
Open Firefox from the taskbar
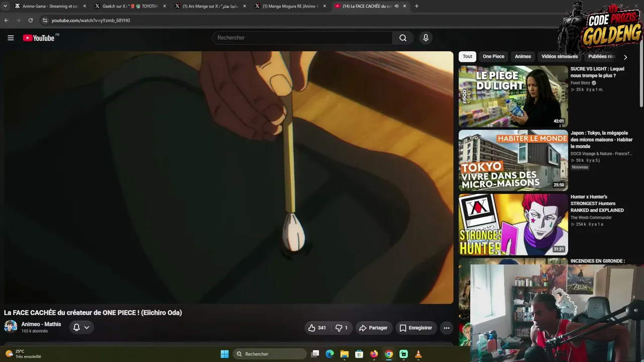(374, 354)
